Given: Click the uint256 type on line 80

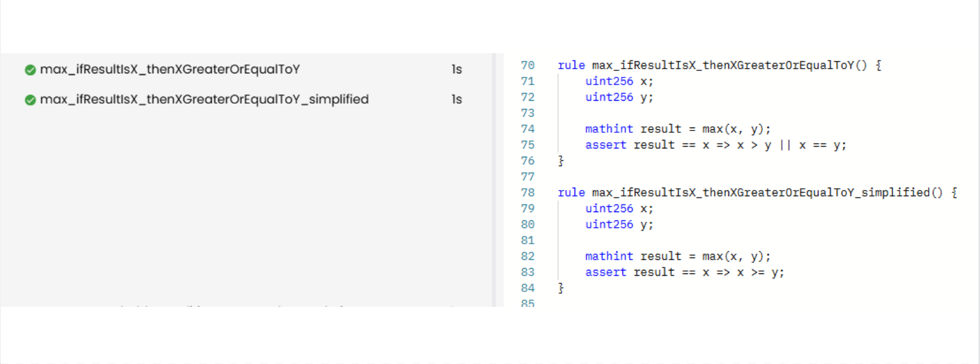Looking at the screenshot, I should tap(609, 225).
